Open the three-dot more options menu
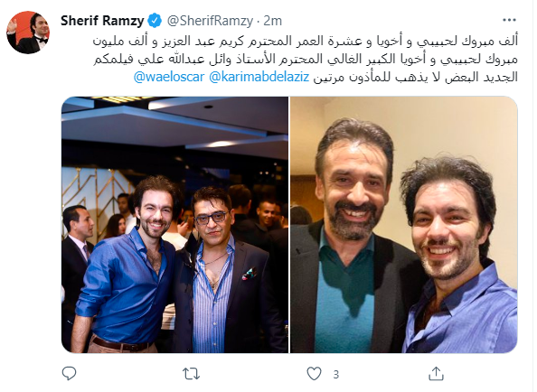This screenshot has height=392, width=537. (x=509, y=20)
